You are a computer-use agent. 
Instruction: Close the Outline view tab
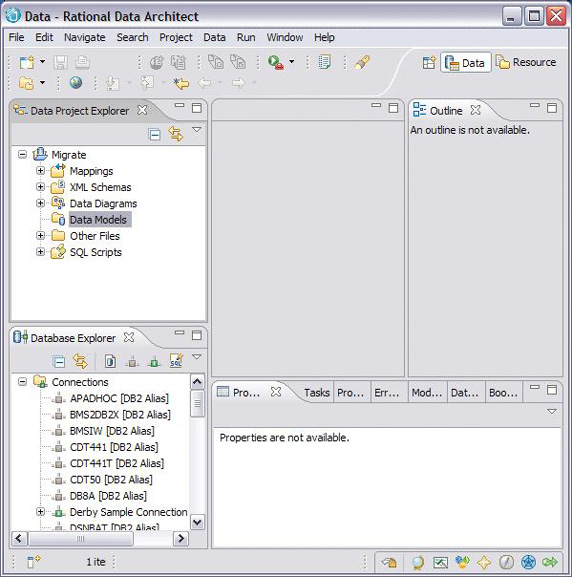(x=476, y=110)
